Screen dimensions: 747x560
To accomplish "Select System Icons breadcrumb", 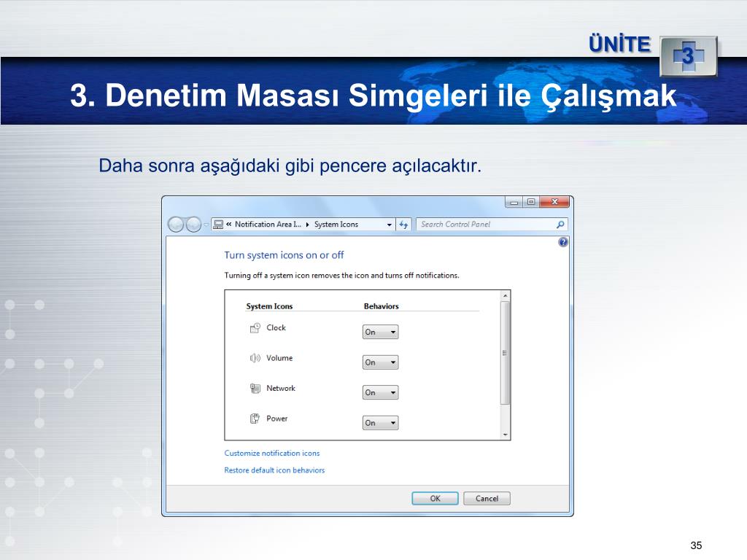I will [336, 225].
